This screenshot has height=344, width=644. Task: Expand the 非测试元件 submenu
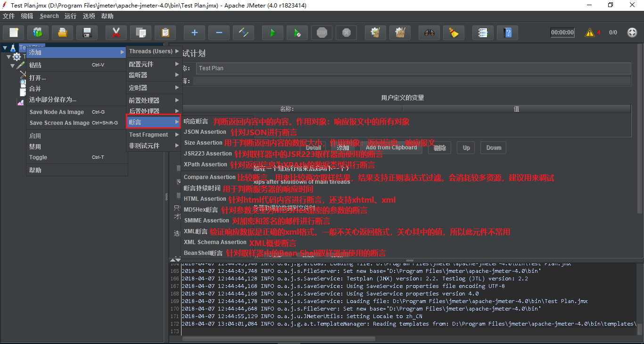[x=154, y=146]
